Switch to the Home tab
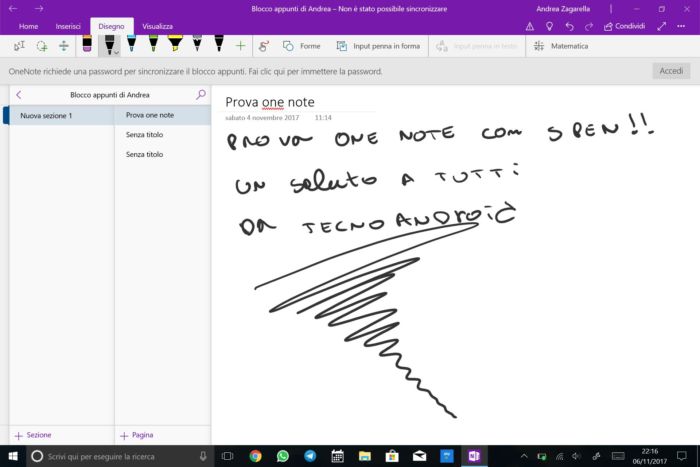The image size is (700, 467). click(x=28, y=26)
